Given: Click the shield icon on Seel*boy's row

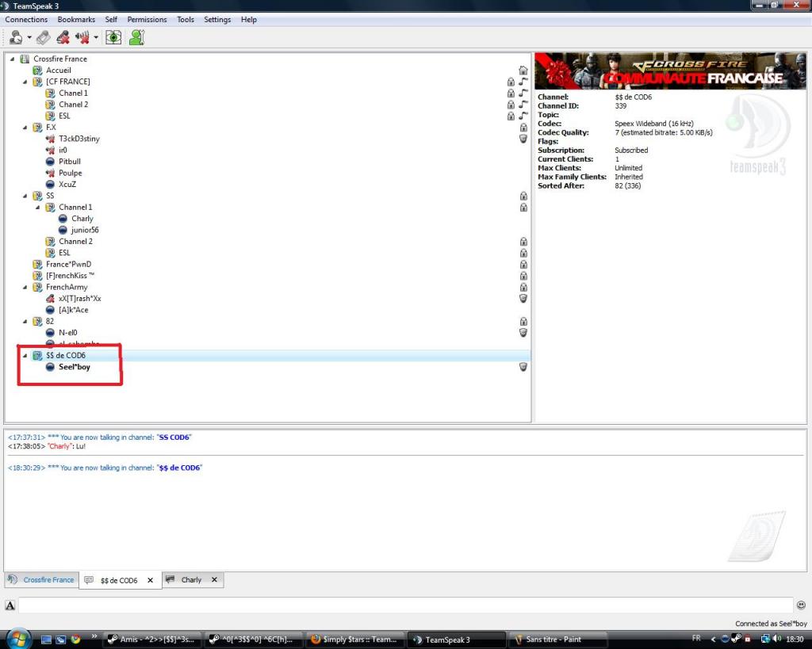Looking at the screenshot, I should click(x=523, y=367).
